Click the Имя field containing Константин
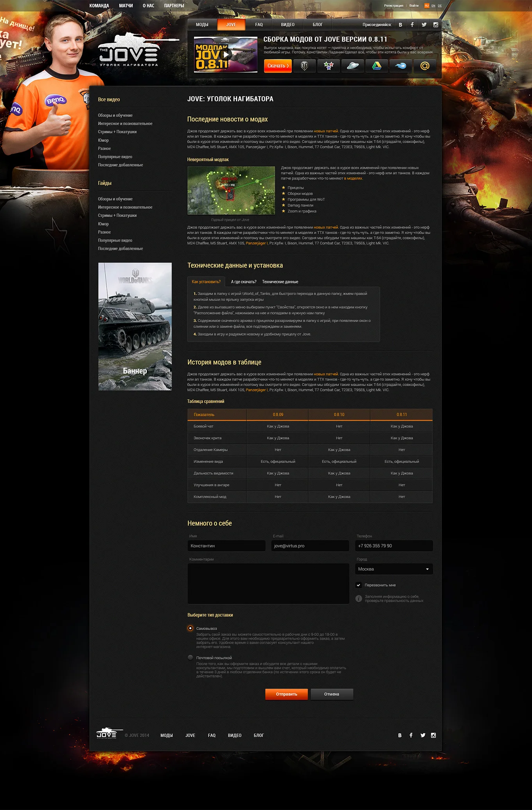This screenshot has height=810, width=532. click(x=226, y=546)
